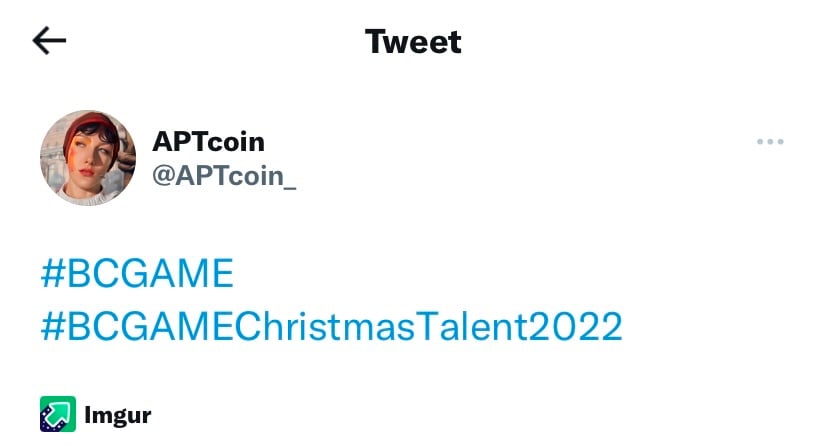Screen dimensions: 828x447
Task: Search tweets tagged #BCGAME
Action: pos(137,273)
